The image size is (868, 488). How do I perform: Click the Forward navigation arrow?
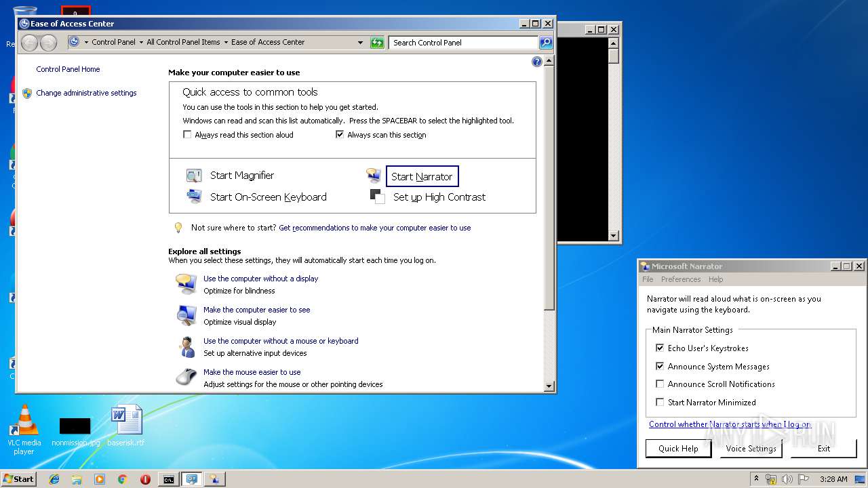pyautogui.click(x=48, y=43)
